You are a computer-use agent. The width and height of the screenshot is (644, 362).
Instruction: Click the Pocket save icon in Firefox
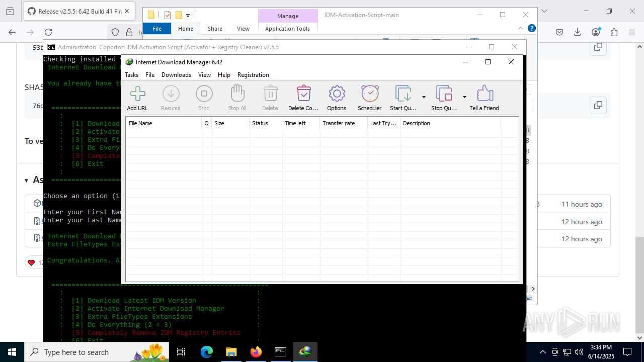(x=559, y=32)
